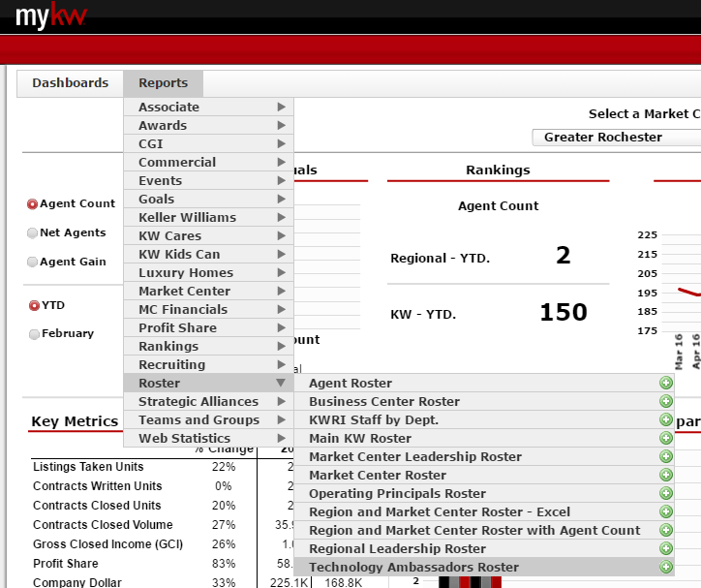Expand the Associate submenu arrow
The height and width of the screenshot is (588, 701).
pos(281,107)
